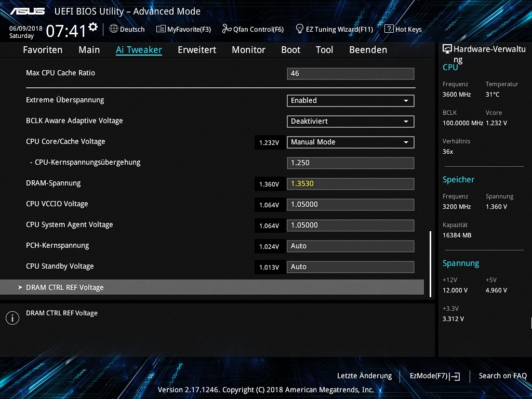This screenshot has height=399, width=532.
Task: Click the 07:41 clock display
Action: [x=66, y=31]
